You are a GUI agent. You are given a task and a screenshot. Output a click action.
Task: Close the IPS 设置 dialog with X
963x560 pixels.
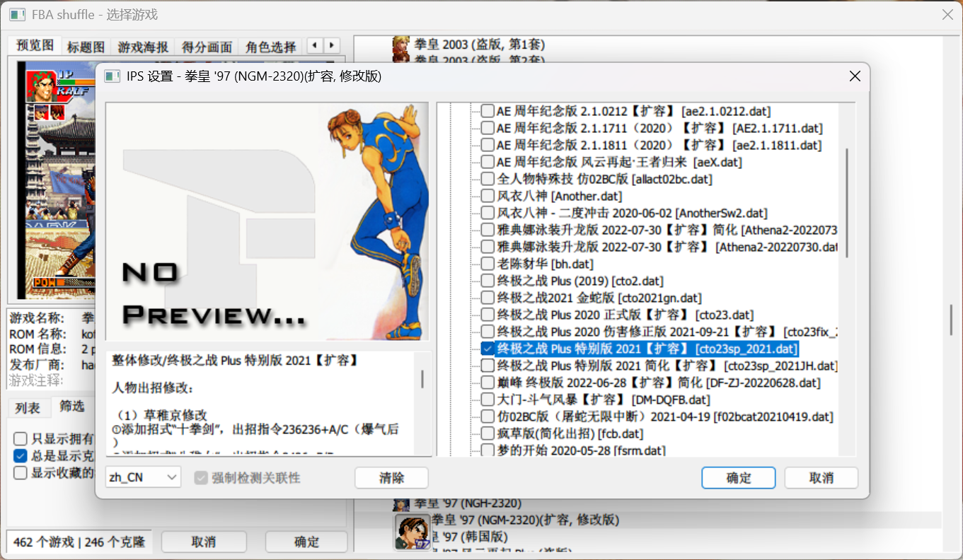click(855, 76)
